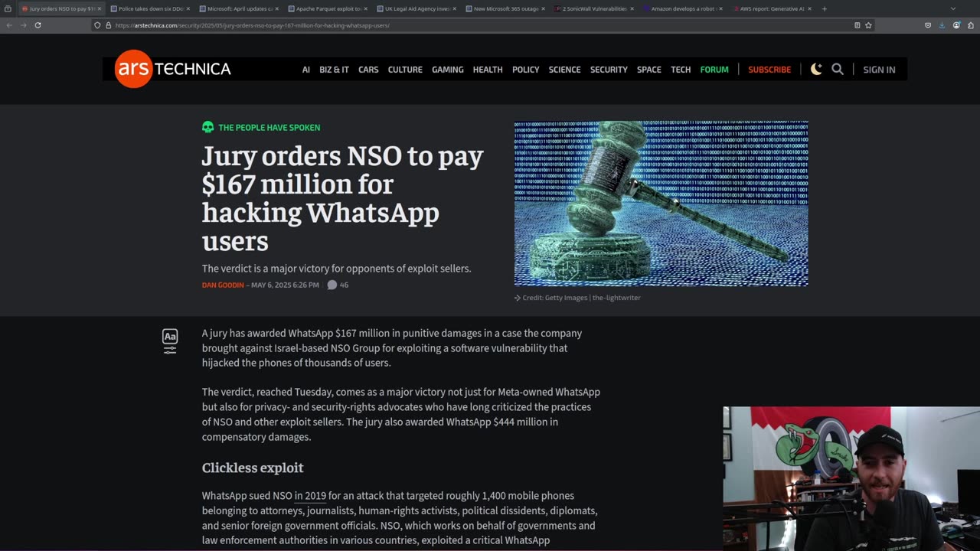Click the Clickless exploit subheading
Viewport: 980px width, 551px height.
point(253,468)
